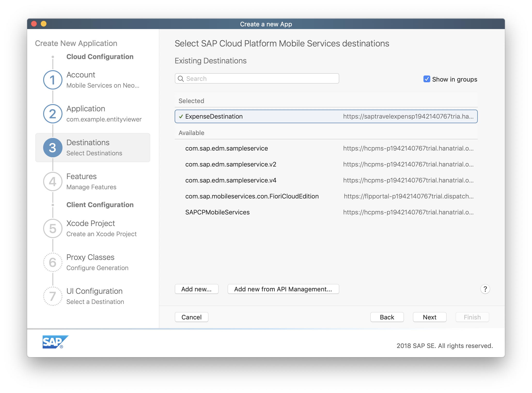Click the FioriCloudEdition flpportal URL

tap(409, 196)
